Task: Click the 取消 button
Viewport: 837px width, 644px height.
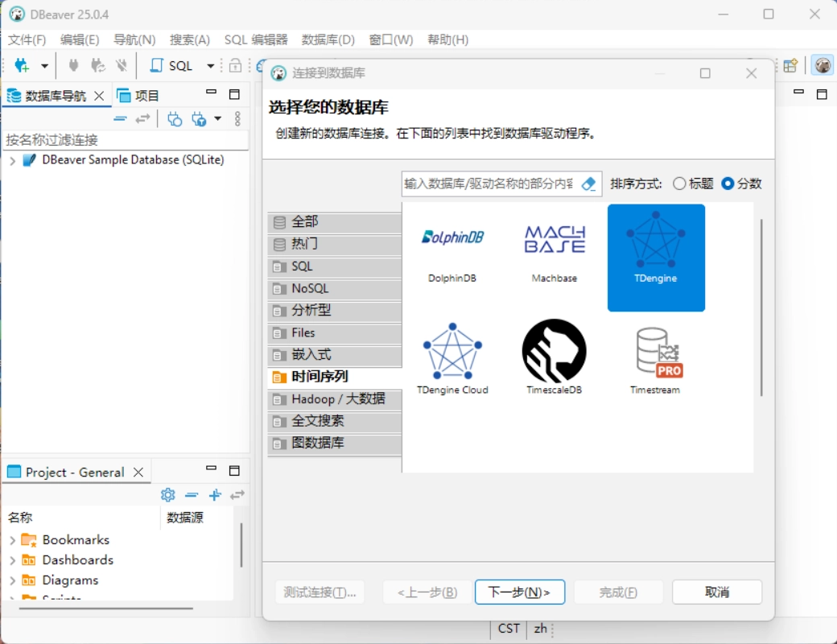Action: (x=716, y=592)
